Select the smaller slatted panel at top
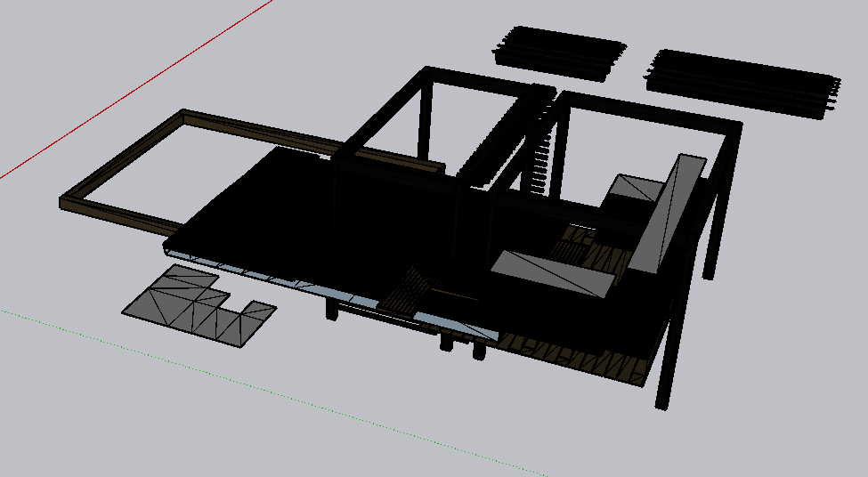The image size is (868, 477). tap(559, 53)
